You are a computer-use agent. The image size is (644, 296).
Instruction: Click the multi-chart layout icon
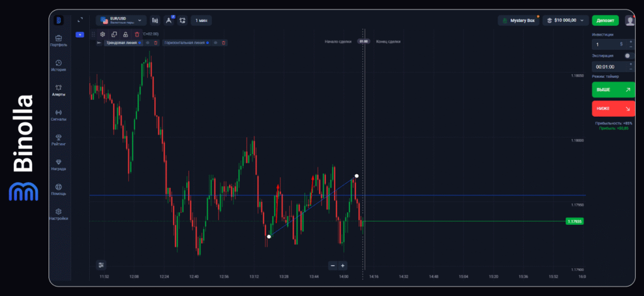(x=182, y=20)
